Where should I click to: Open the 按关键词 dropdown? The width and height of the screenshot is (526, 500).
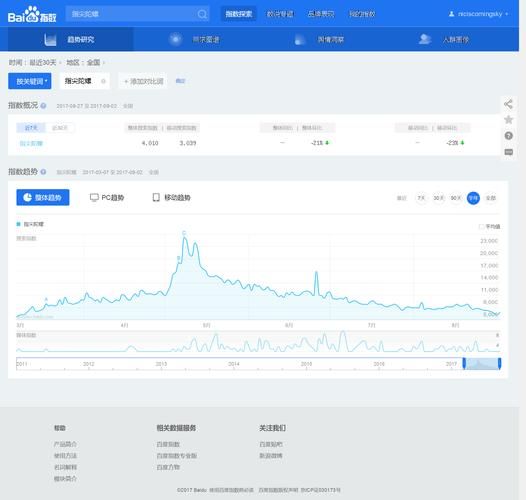click(x=30, y=81)
